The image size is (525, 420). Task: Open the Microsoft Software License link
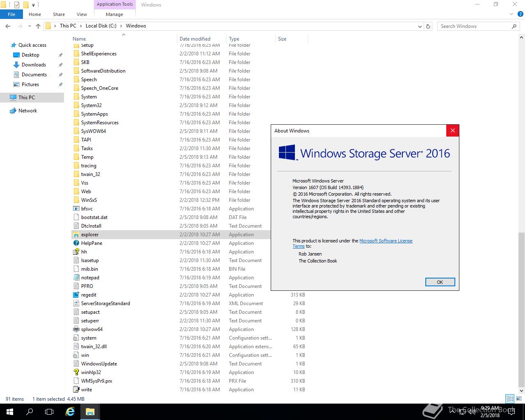click(386, 241)
